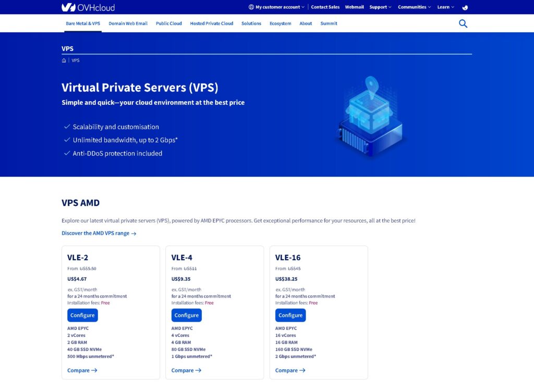534x392 pixels.
Task: Open the Summit menu item
Action: pyautogui.click(x=329, y=23)
